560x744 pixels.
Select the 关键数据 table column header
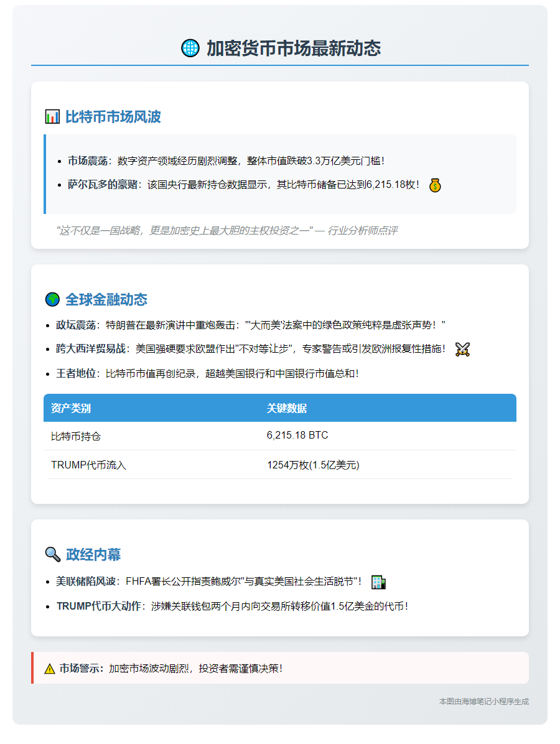tap(287, 408)
